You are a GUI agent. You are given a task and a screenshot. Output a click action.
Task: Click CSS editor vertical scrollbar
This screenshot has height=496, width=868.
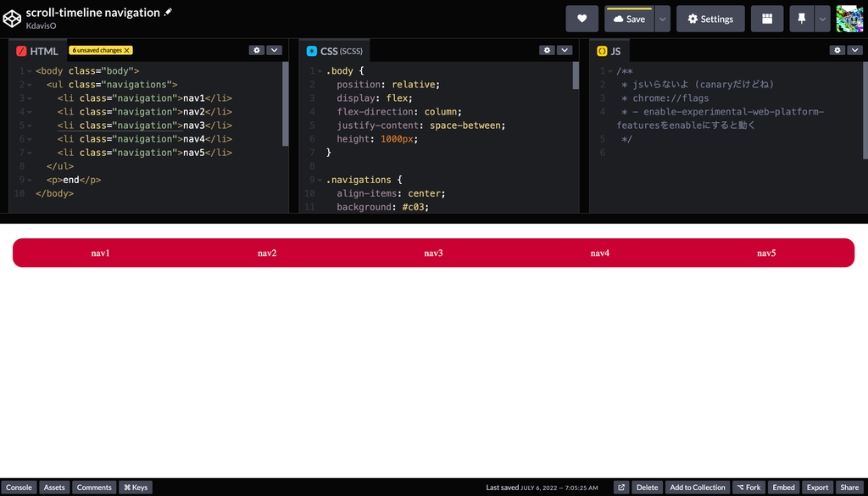(576, 75)
